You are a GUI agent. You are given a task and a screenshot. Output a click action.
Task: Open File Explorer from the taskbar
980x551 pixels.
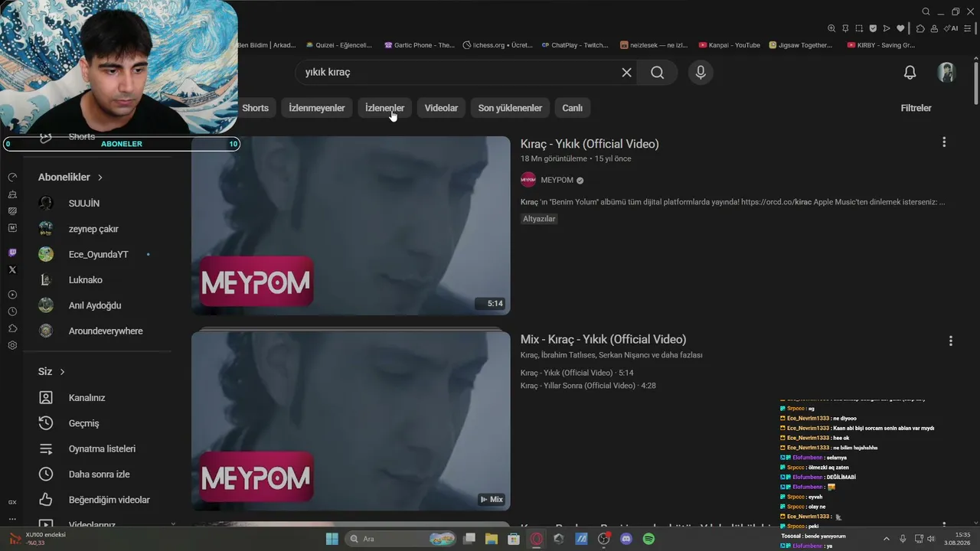coord(492,539)
